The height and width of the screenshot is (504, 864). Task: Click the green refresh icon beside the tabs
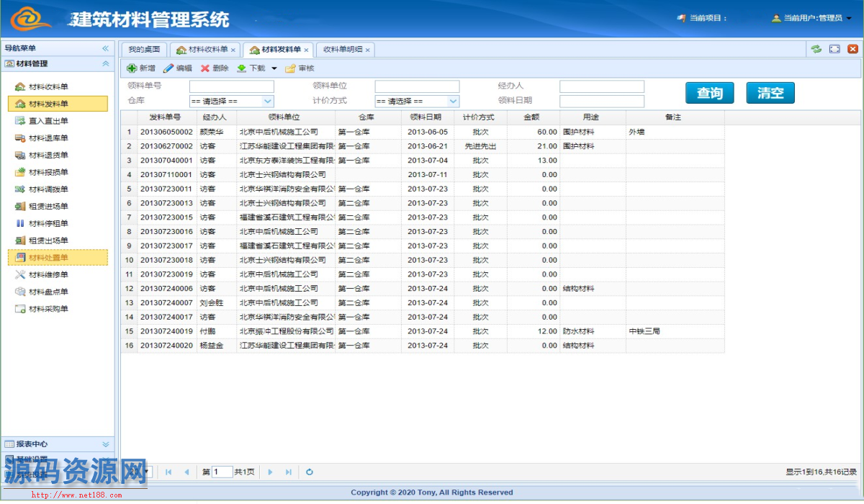[x=816, y=49]
